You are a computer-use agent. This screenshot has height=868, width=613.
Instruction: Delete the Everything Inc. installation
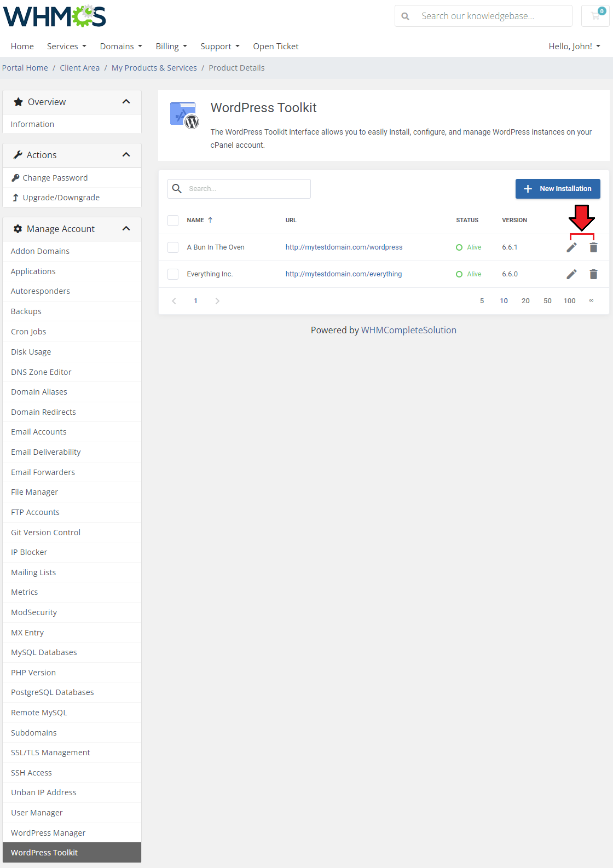pos(593,274)
